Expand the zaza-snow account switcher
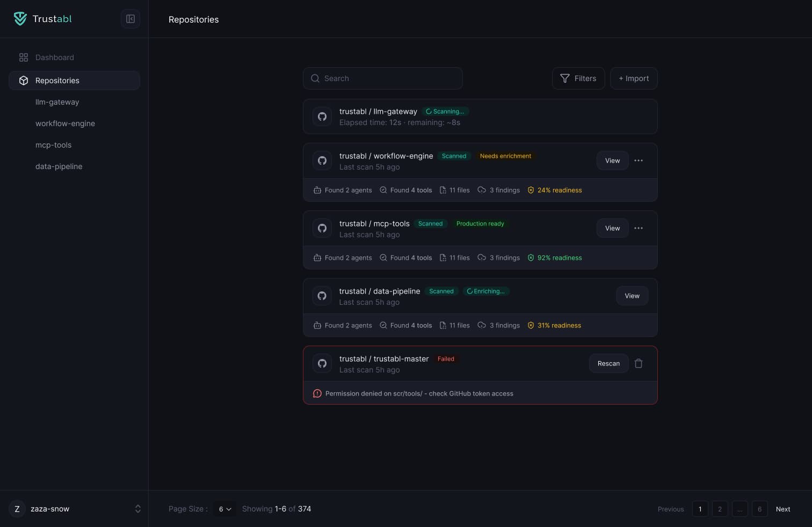 (x=138, y=509)
